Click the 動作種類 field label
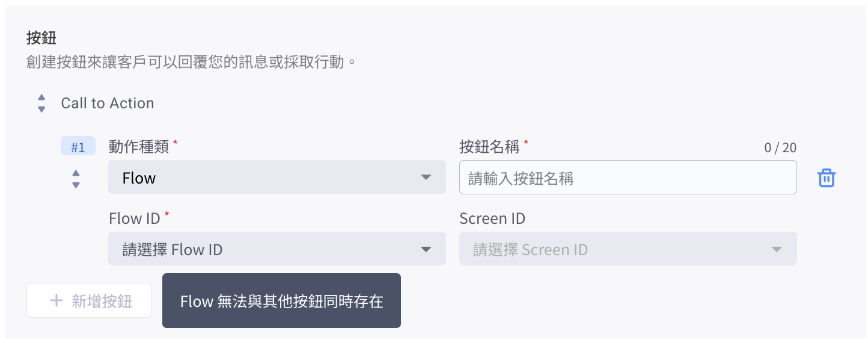868x343 pixels. 139,146
